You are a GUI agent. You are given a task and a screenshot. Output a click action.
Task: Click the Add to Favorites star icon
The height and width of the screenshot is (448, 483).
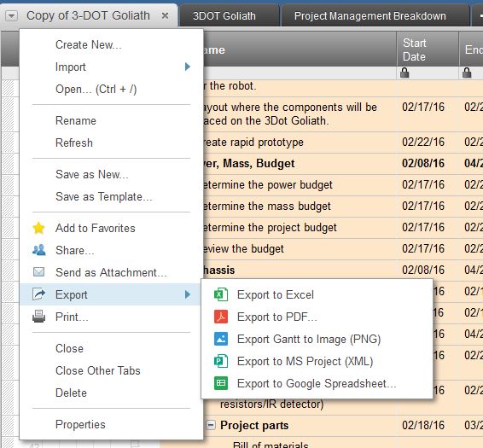pyautogui.click(x=38, y=228)
